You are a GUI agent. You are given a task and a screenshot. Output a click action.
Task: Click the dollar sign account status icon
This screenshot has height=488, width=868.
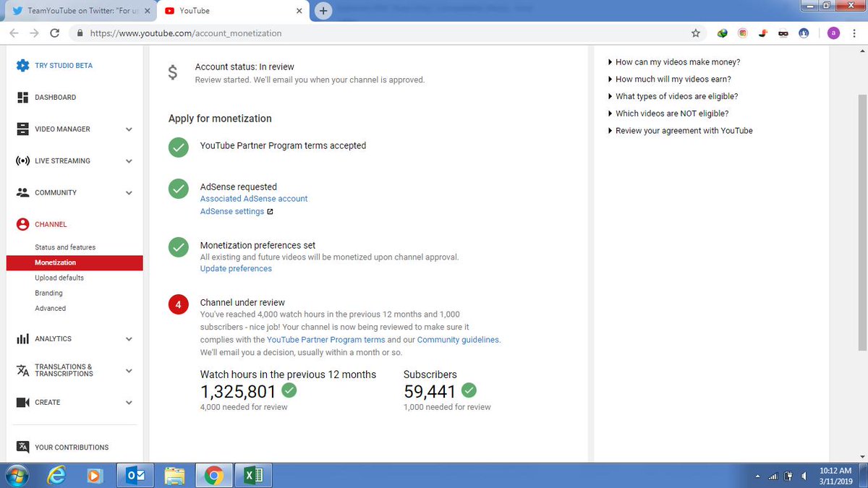pyautogui.click(x=172, y=73)
